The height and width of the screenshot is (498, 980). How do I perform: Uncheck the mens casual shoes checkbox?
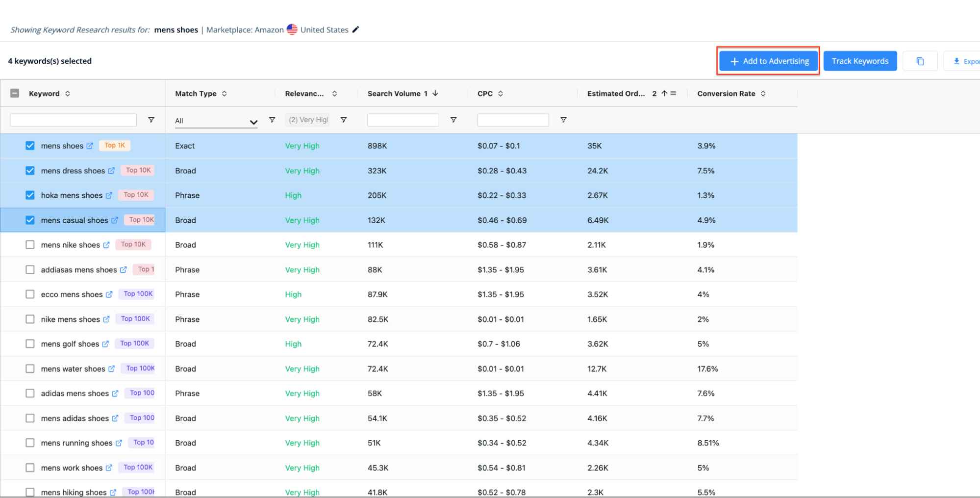tap(30, 220)
